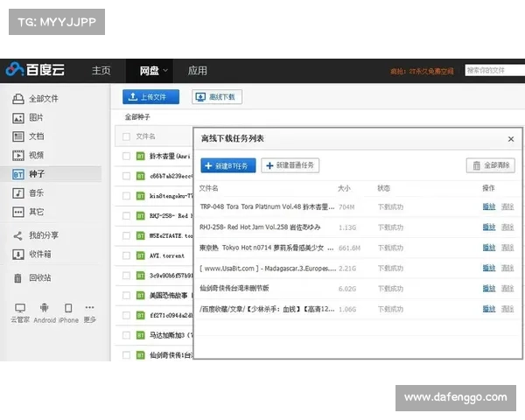Select 种子 BT category in sidebar
Viewport: 525px width, 420px height.
coord(51,174)
